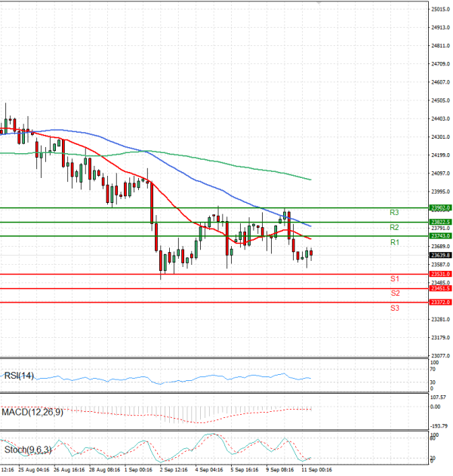453x476 pixels.
Task: Select the 23822.5 green price tag
Action: pyautogui.click(x=440, y=222)
